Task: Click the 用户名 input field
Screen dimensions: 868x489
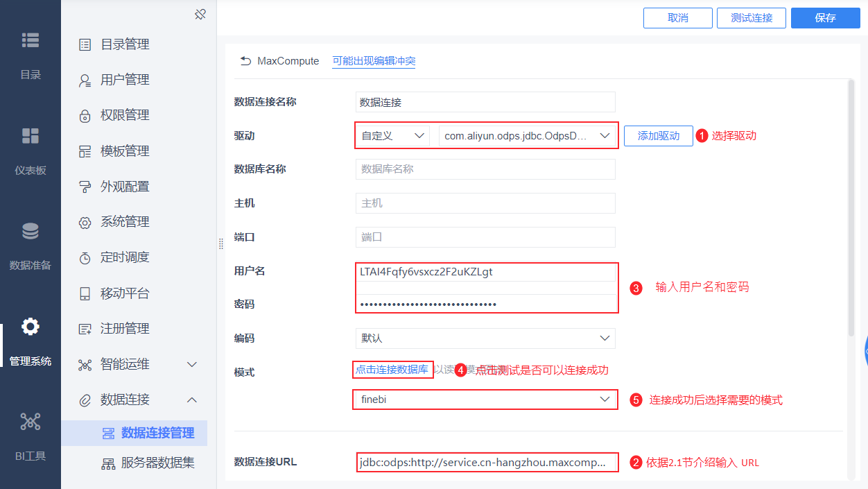Action: 485,272
